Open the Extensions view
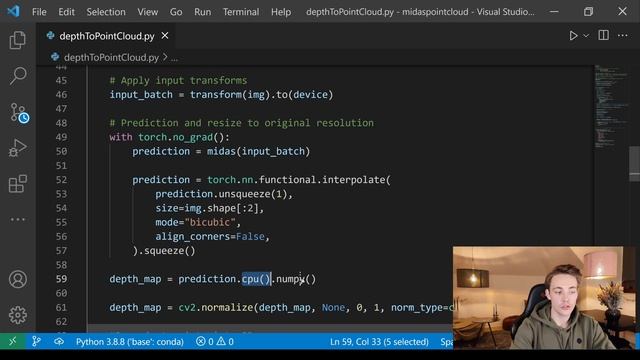This screenshot has width=640, height=360. click(18, 184)
